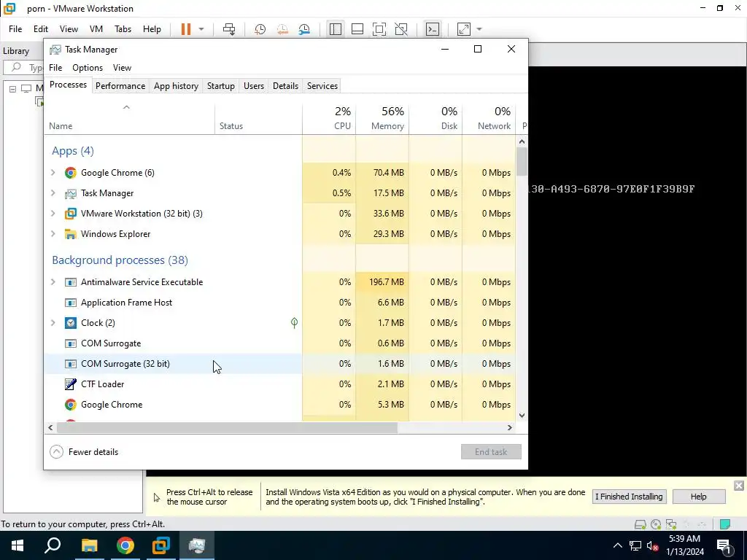Screen dimensions: 747x560
Task: Click the library search input field
Action: 23,67
